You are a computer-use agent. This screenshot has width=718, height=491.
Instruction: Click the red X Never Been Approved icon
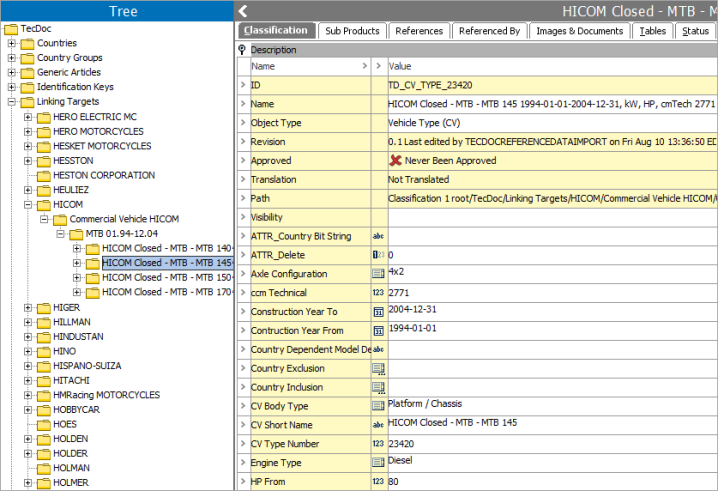click(x=396, y=160)
